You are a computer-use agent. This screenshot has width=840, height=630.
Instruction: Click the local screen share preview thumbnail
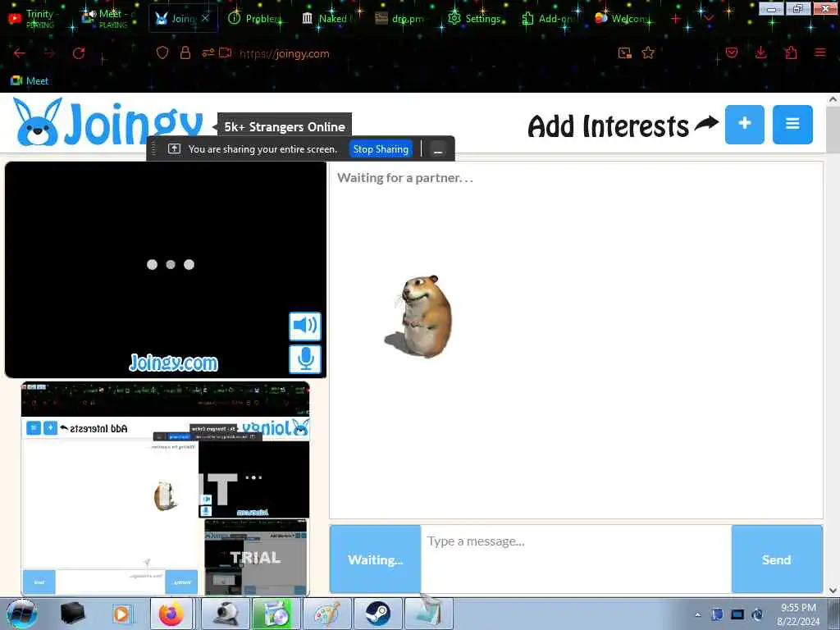click(x=165, y=489)
